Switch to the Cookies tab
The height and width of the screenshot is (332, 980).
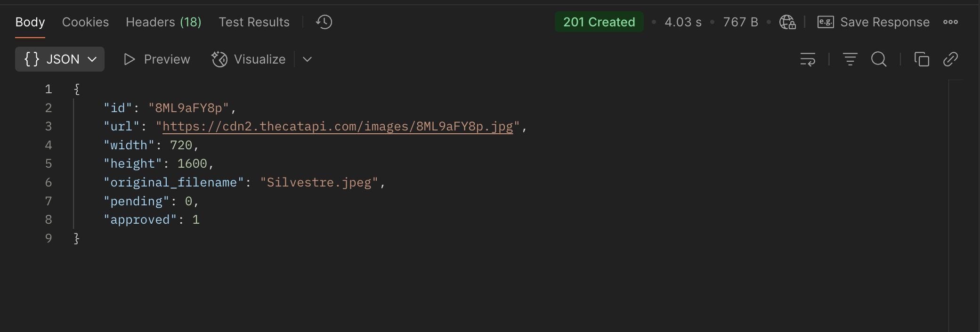point(85,22)
